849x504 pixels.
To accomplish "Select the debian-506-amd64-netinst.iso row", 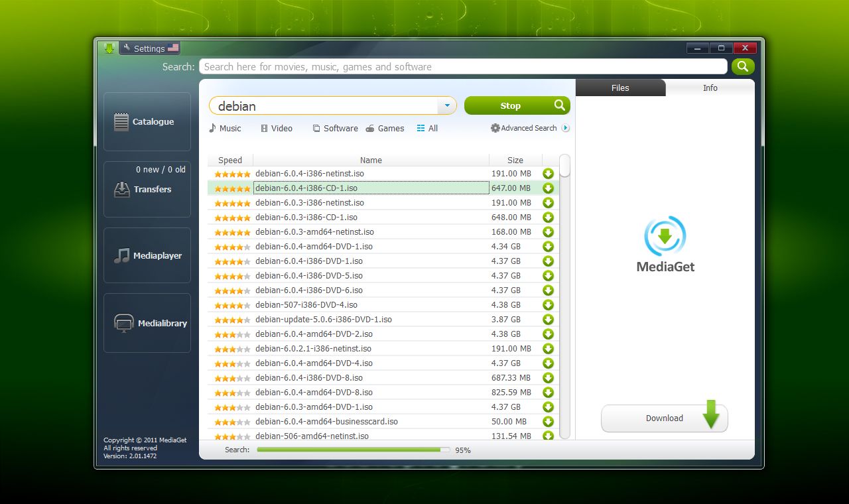I will (x=383, y=436).
